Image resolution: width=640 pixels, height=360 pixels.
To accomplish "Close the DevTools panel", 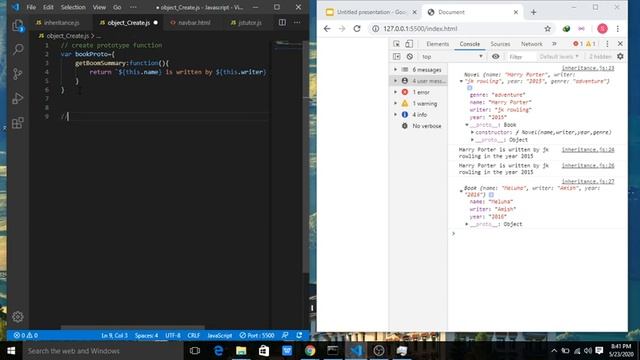I will click(620, 44).
